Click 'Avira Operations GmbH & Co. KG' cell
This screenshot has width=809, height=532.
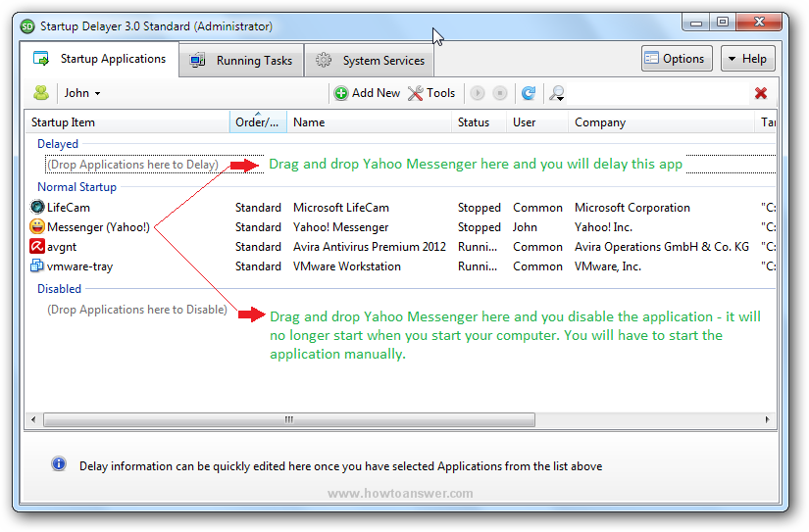click(662, 247)
